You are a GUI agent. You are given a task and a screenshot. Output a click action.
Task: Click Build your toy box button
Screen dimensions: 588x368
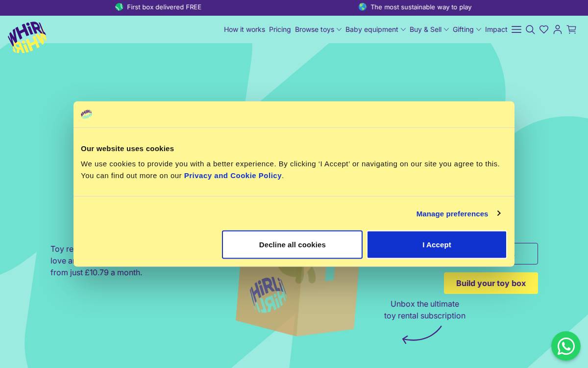pyautogui.click(x=491, y=283)
